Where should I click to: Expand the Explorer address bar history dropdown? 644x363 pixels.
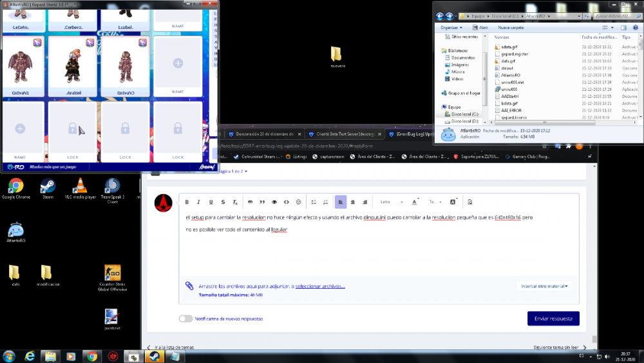pyautogui.click(x=579, y=16)
